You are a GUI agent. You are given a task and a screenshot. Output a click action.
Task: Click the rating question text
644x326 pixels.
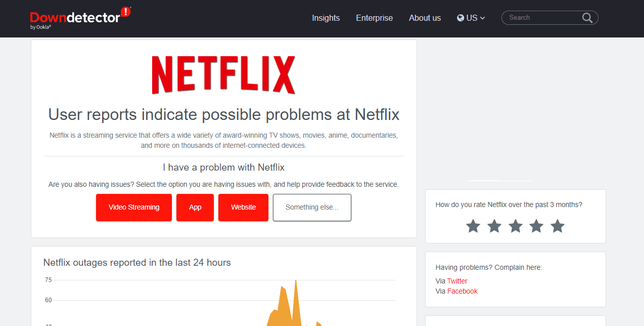coord(509,205)
